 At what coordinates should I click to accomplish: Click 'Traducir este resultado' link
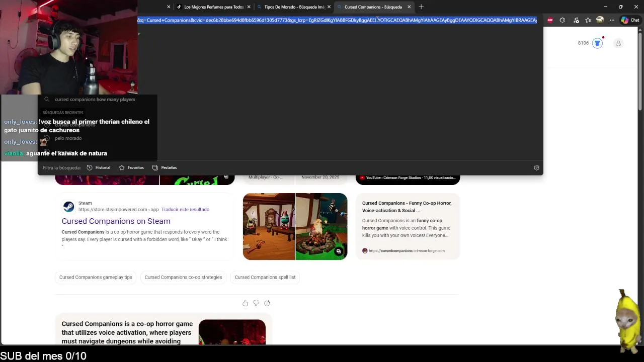tap(185, 210)
